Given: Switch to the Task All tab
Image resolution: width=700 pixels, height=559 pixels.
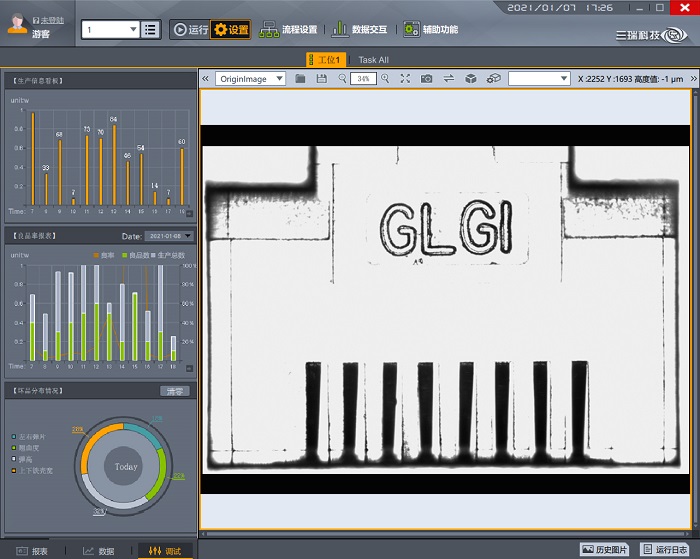Looking at the screenshot, I should click(x=373, y=60).
